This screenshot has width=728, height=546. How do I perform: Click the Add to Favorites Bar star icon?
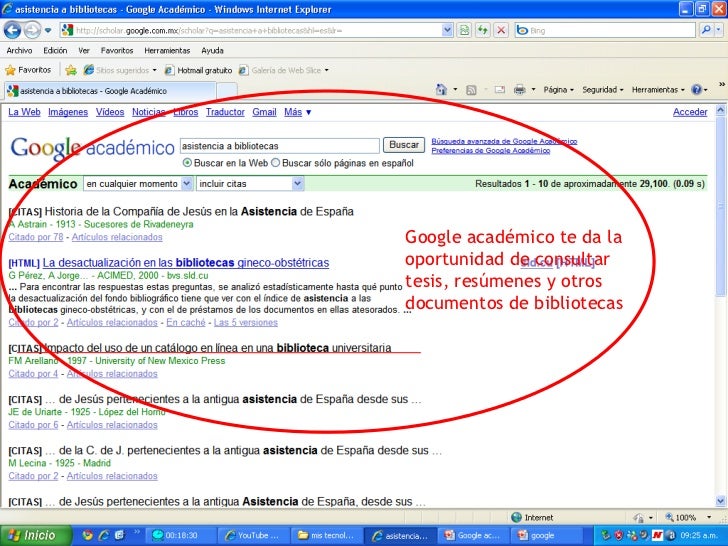pyautogui.click(x=71, y=70)
